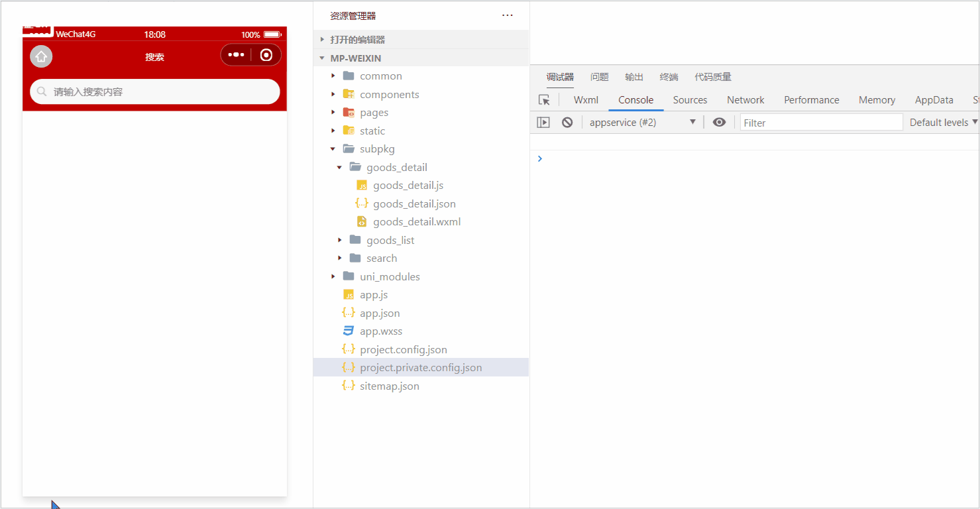Click the static folder icon
This screenshot has width=980, height=509.
click(x=349, y=131)
